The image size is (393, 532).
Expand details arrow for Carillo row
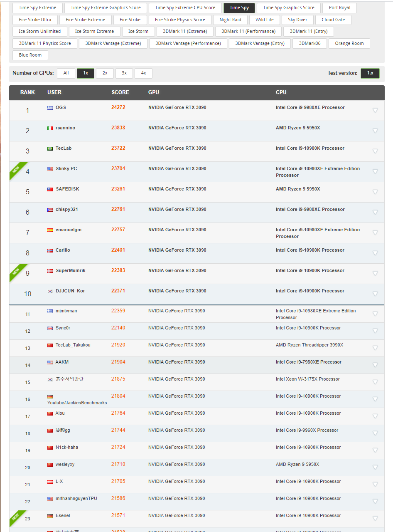pyautogui.click(x=375, y=253)
